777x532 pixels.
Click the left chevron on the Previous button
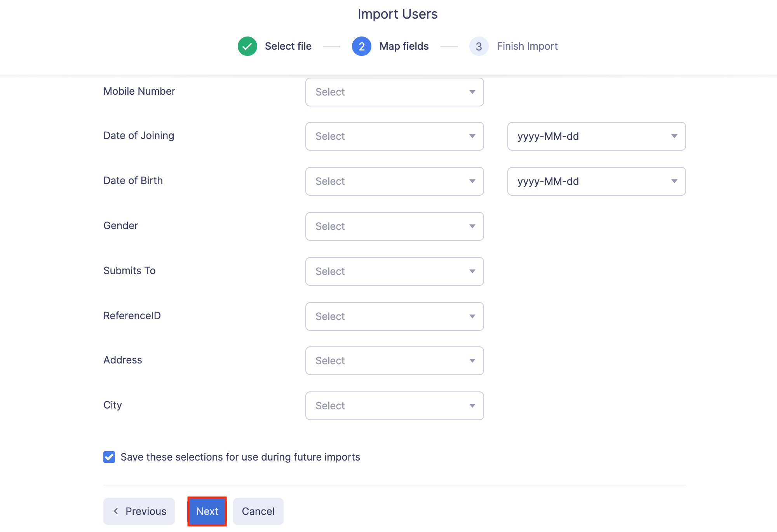pyautogui.click(x=116, y=511)
